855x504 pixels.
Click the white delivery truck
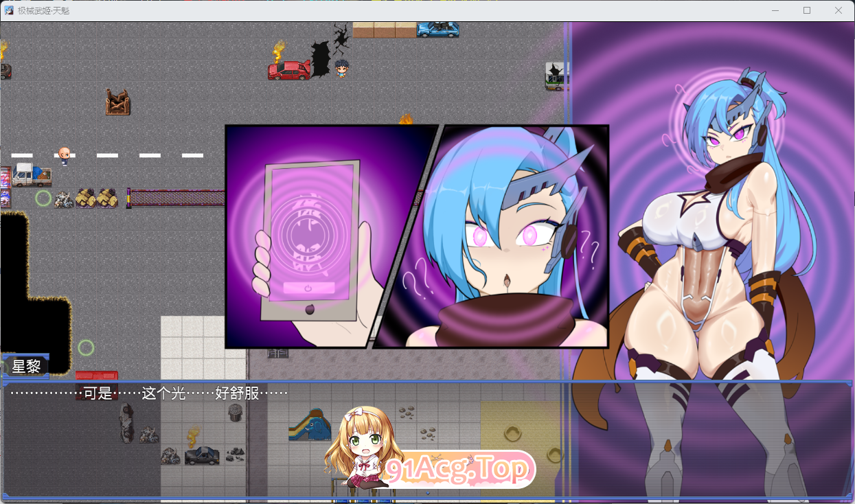pyautogui.click(x=32, y=175)
